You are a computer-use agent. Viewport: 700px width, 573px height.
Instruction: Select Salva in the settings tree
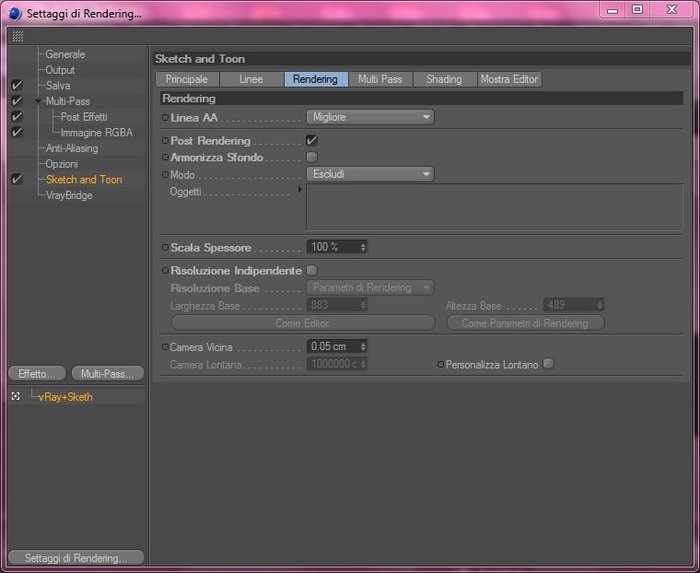click(58, 86)
